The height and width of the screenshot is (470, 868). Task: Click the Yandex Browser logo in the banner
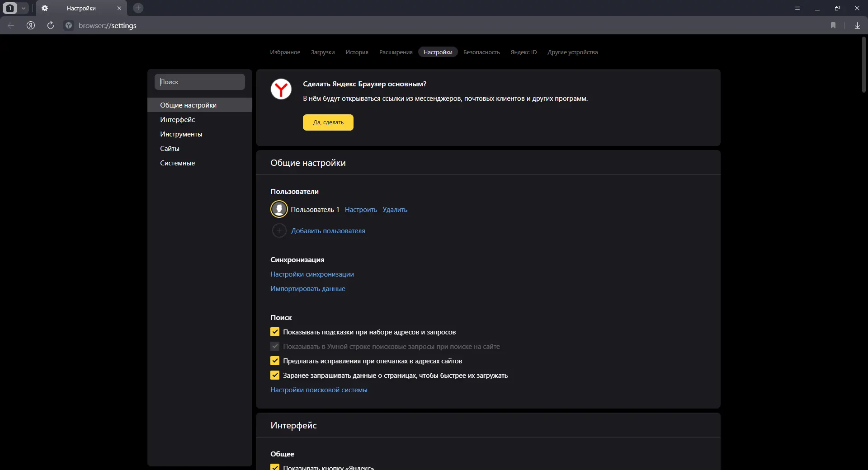[281, 89]
